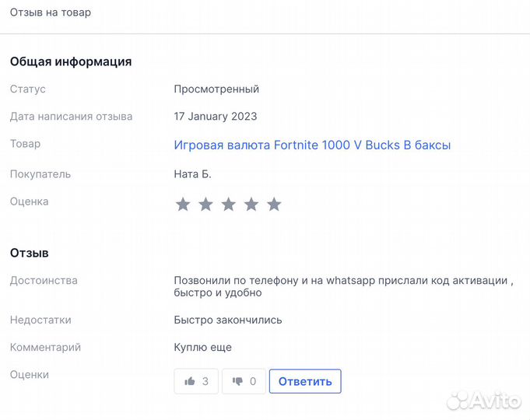Click the Куплю еще comment text
This screenshot has width=530, height=420.
202,347
